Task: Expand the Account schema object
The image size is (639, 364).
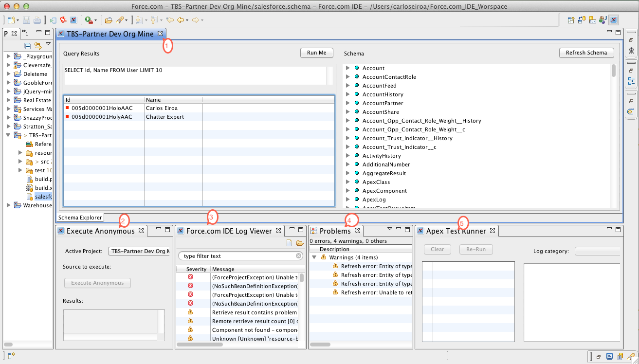Action: point(348,68)
